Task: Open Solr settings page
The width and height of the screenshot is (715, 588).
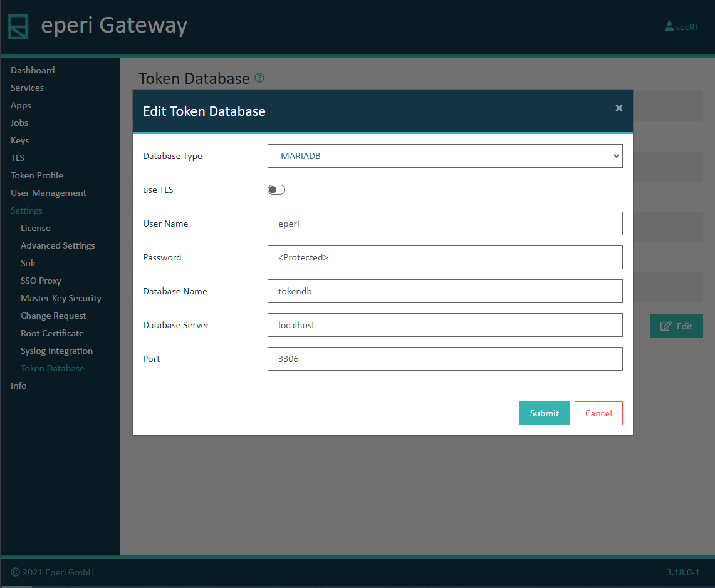Action: click(x=28, y=263)
